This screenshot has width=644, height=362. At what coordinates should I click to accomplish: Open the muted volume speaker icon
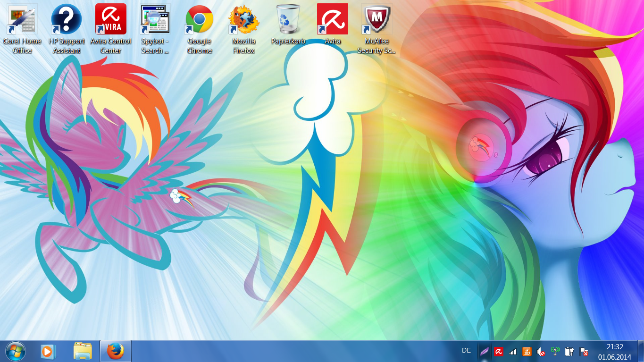coord(541,352)
